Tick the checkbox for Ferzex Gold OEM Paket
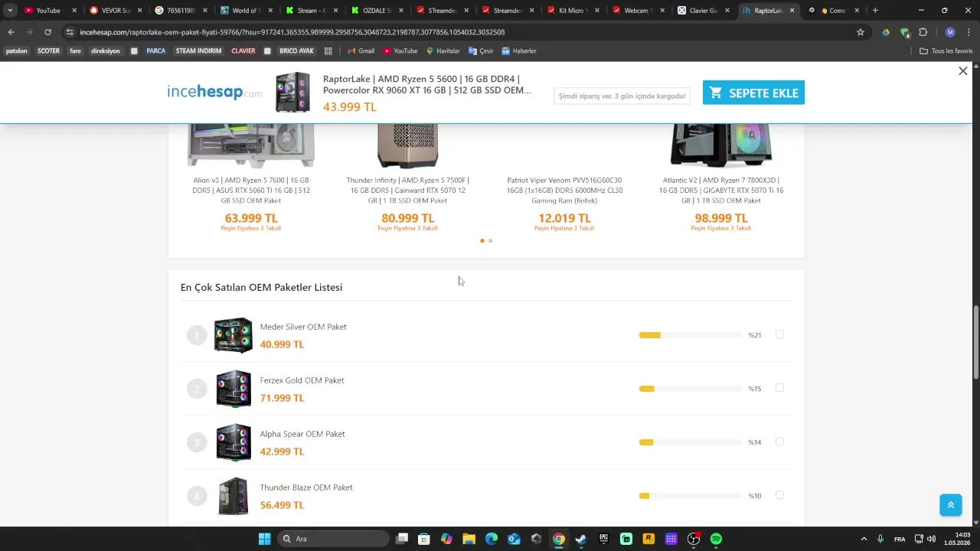 tap(779, 388)
